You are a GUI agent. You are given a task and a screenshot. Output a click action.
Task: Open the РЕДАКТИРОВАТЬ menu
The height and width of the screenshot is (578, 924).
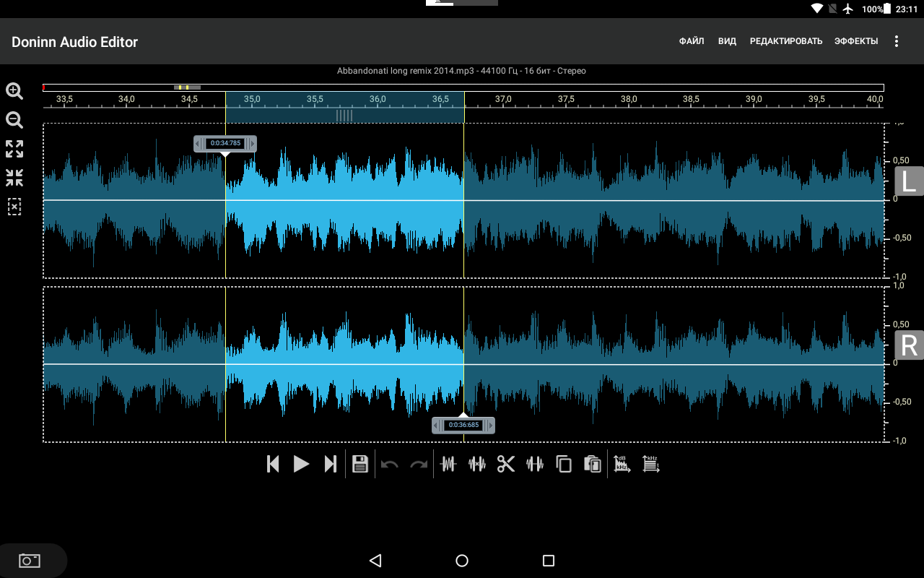[x=786, y=41]
